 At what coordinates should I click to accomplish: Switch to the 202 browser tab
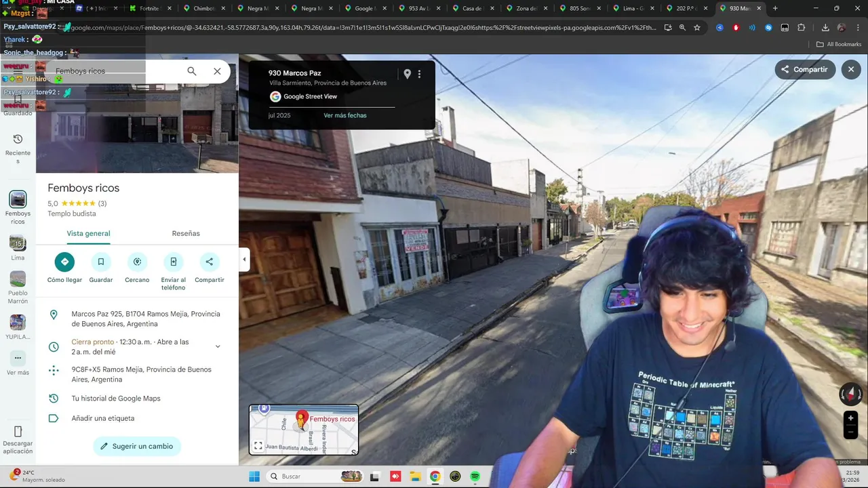tap(686, 8)
